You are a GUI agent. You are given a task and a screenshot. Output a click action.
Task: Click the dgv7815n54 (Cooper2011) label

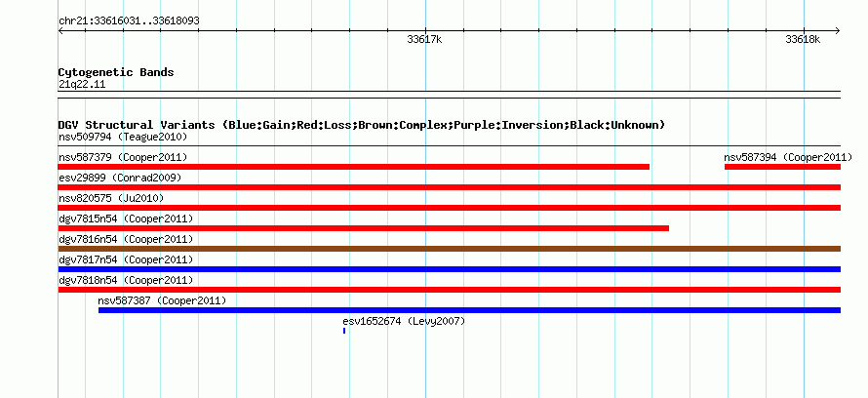point(126,219)
